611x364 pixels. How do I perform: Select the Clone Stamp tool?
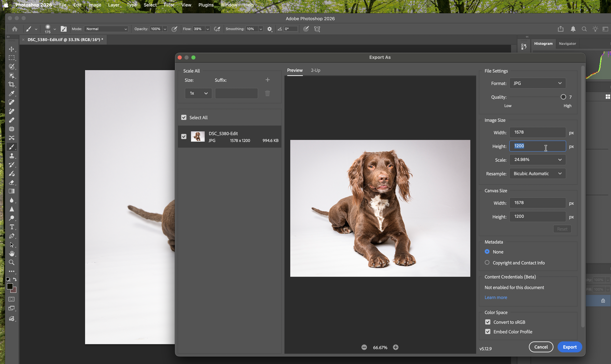12,156
